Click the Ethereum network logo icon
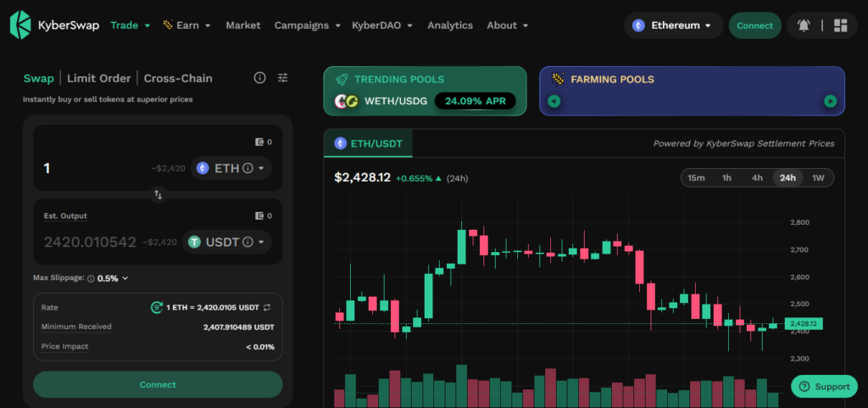This screenshot has height=408, width=868. tap(639, 25)
